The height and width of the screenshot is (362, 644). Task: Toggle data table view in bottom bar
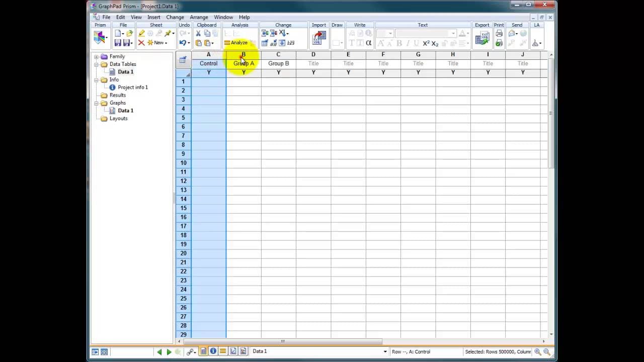[x=203, y=351]
